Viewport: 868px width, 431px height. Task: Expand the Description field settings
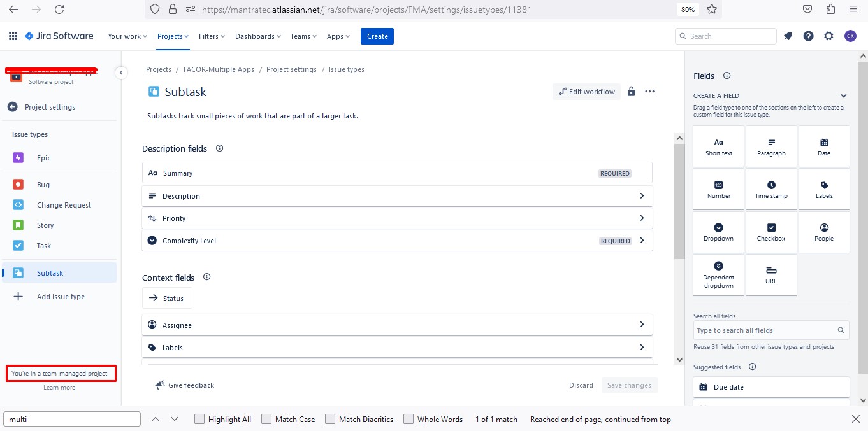pyautogui.click(x=642, y=195)
